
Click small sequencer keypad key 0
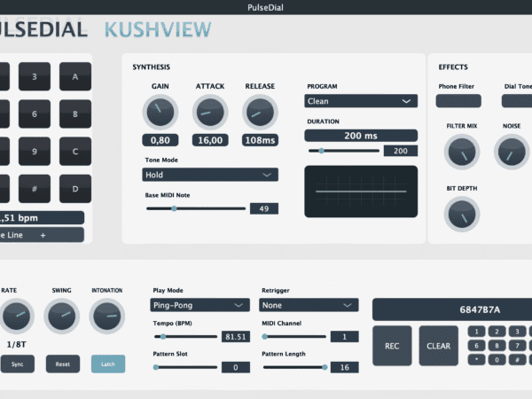[497, 360]
